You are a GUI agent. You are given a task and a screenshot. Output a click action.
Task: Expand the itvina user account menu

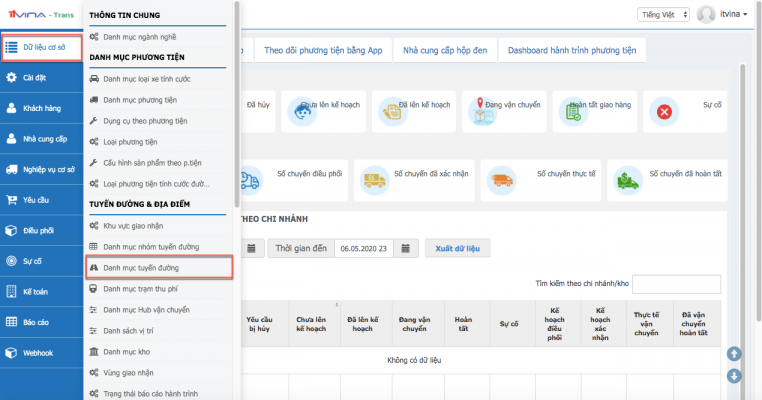click(x=734, y=14)
